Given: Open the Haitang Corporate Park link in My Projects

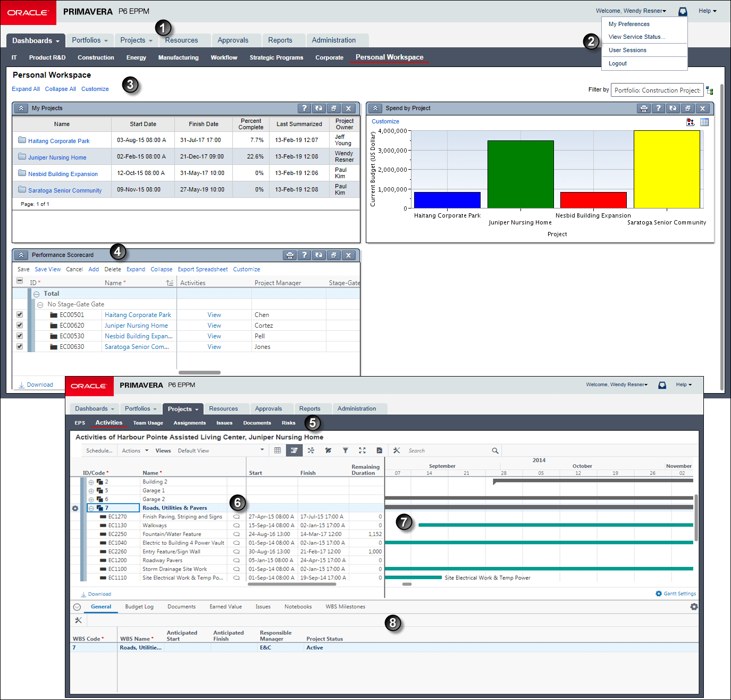Looking at the screenshot, I should point(59,141).
